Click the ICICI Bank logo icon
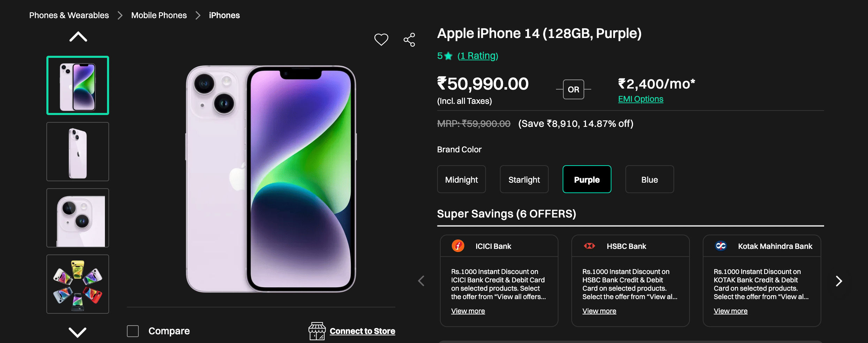Viewport: 868px width, 343px height. (458, 246)
